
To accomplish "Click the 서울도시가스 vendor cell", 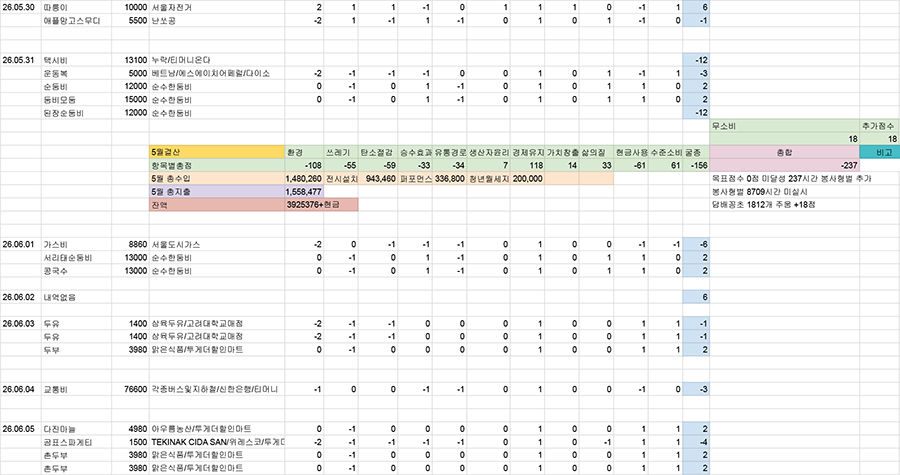I will [x=217, y=244].
